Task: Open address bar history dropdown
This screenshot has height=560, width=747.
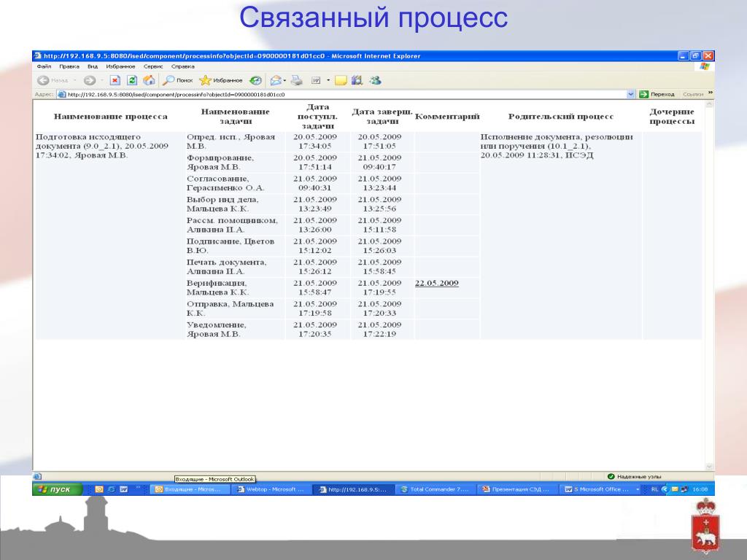Action: click(x=631, y=94)
